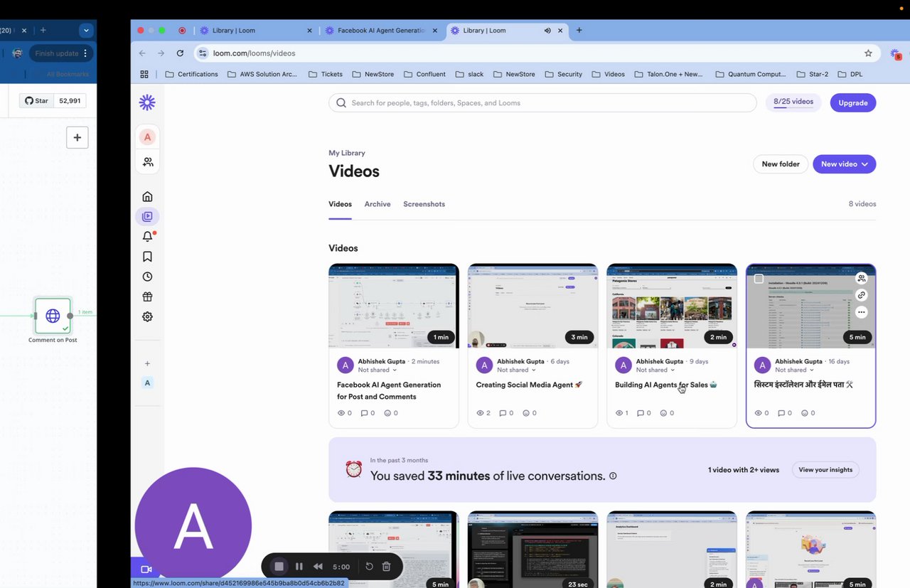Go to Home via sidebar icon
This screenshot has height=588, width=910.
pos(147,196)
